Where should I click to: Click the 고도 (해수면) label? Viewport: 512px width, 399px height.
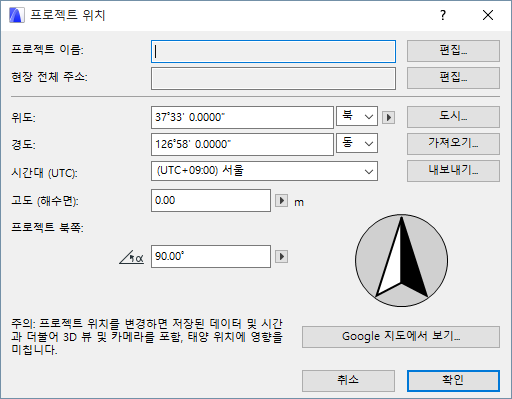[45, 201]
